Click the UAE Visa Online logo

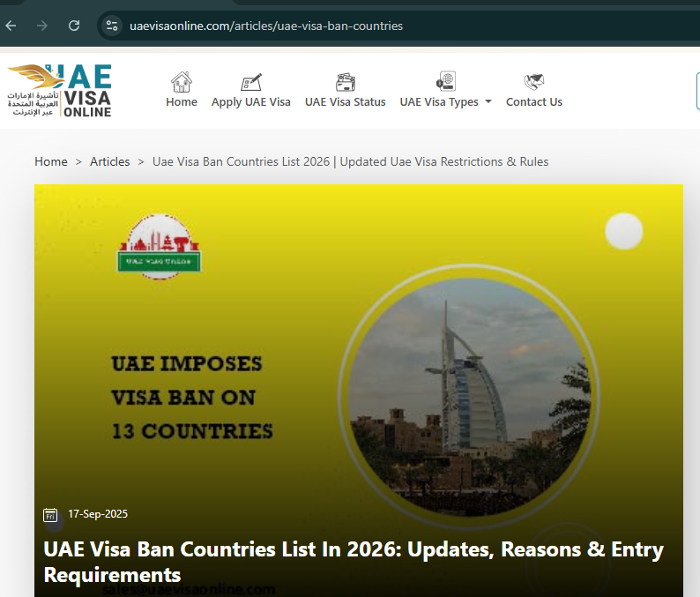pos(60,90)
